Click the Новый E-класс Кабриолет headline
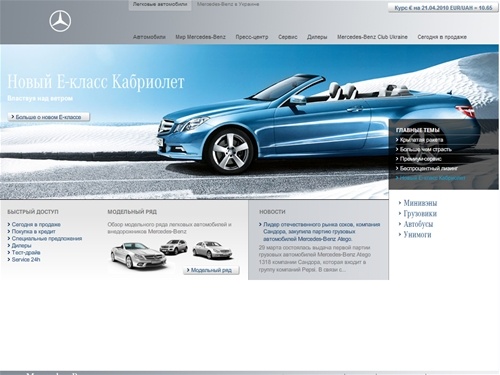Viewport: 500px width, 375px height. [x=96, y=82]
